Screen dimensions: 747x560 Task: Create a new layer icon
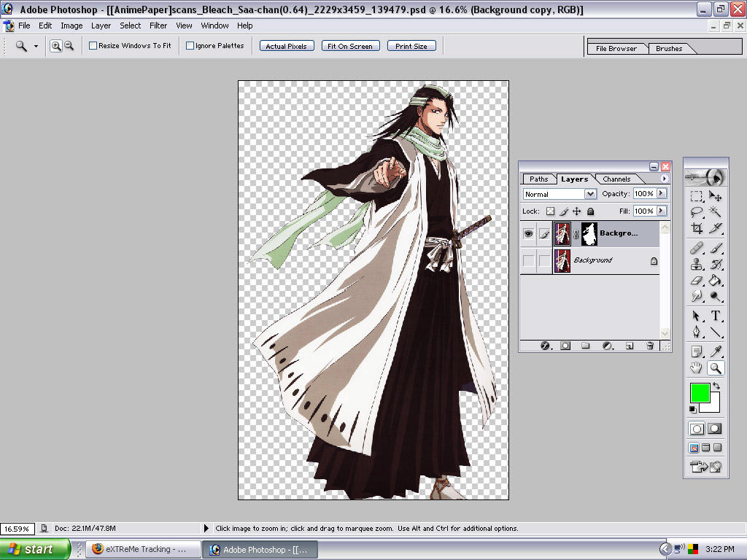coord(630,346)
